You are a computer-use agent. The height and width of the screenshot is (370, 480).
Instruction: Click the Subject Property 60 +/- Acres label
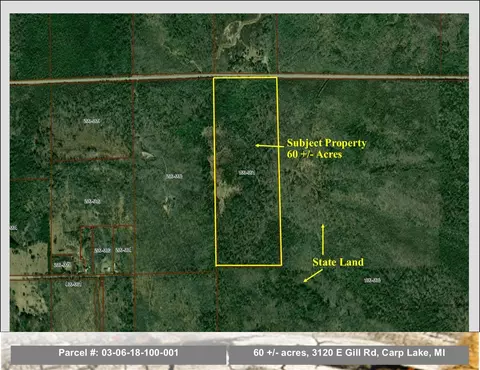(327, 148)
